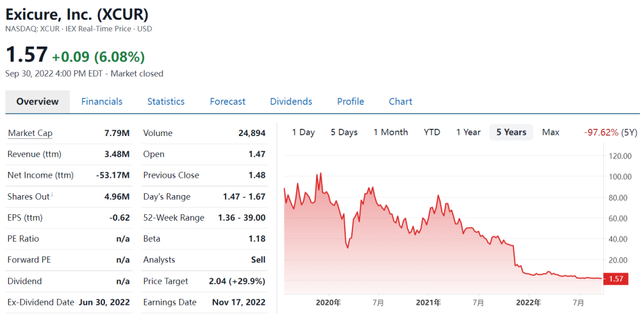Click the Exicure, Inc. (XCUR) title

pos(77,14)
